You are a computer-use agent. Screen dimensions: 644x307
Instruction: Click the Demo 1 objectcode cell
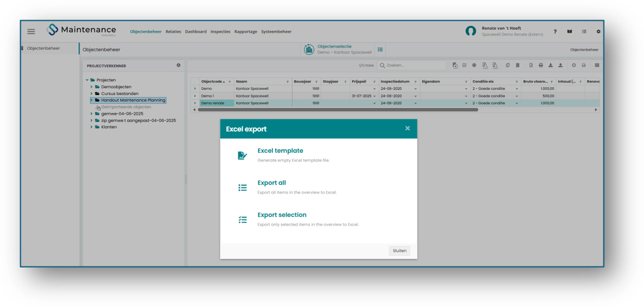point(216,96)
